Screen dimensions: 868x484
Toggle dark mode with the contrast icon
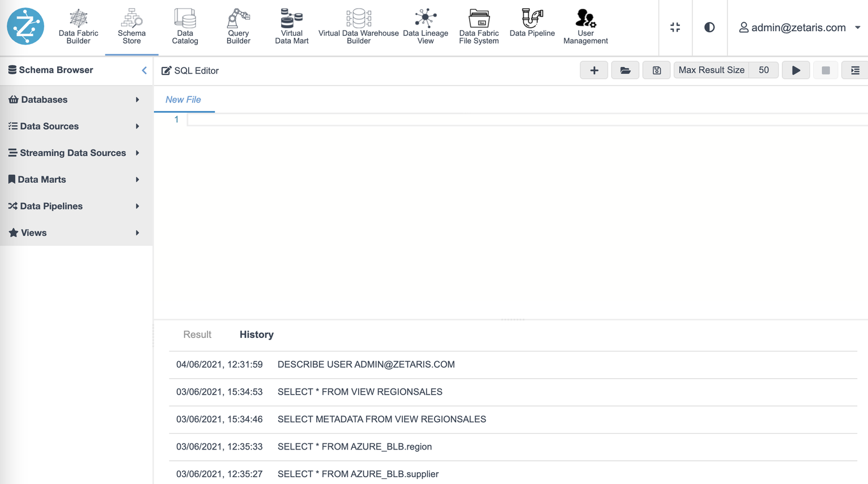[x=709, y=27]
